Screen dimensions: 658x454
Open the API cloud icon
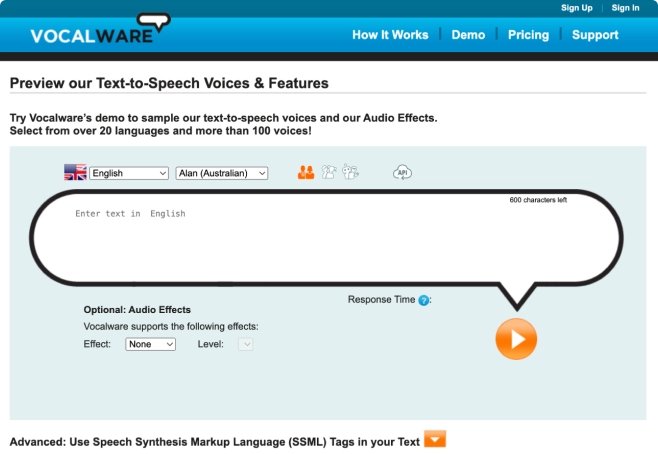[x=402, y=172]
